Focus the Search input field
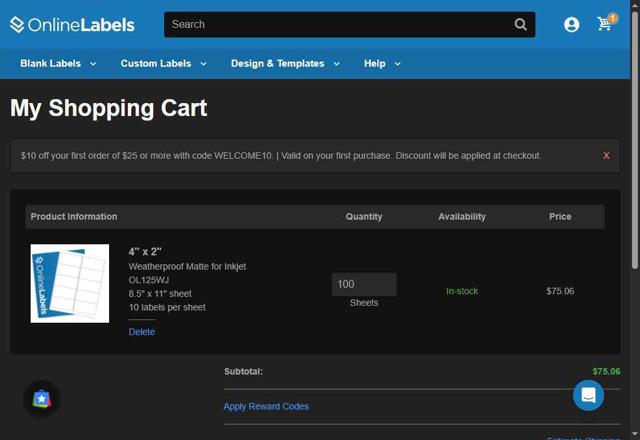 (x=339, y=24)
